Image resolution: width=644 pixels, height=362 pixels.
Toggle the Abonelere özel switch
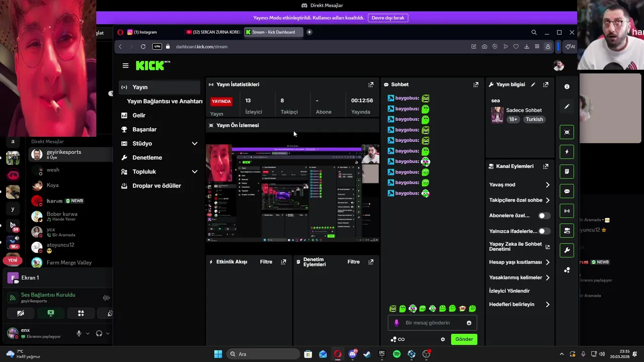point(544,216)
